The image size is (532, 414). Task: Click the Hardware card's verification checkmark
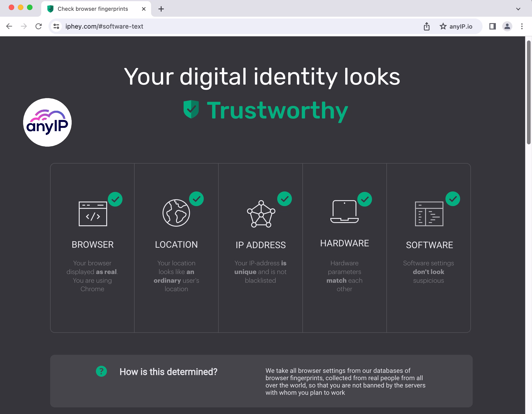click(x=365, y=199)
